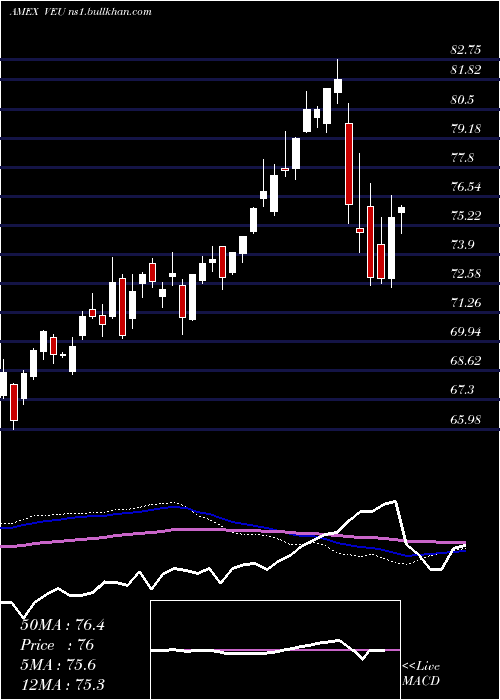Click the 68.62 price level label
The image size is (500, 700).
[466, 361]
